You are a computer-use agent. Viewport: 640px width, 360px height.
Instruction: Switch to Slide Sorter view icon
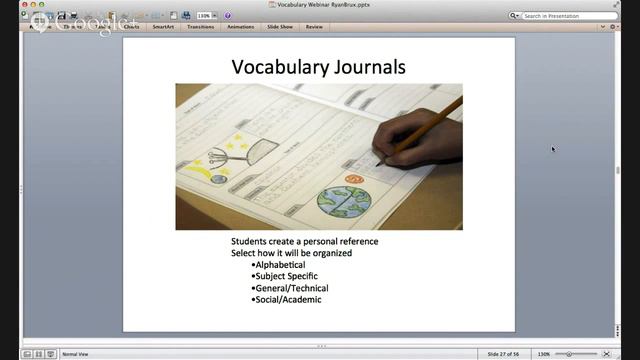[39, 354]
